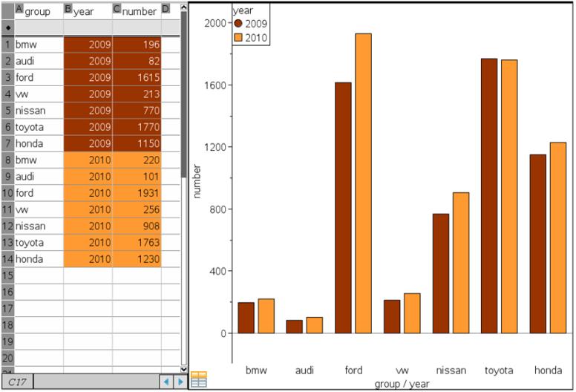Click the cell containing 'bmw' in row 1
This screenshot has height=392, width=576.
coord(39,45)
